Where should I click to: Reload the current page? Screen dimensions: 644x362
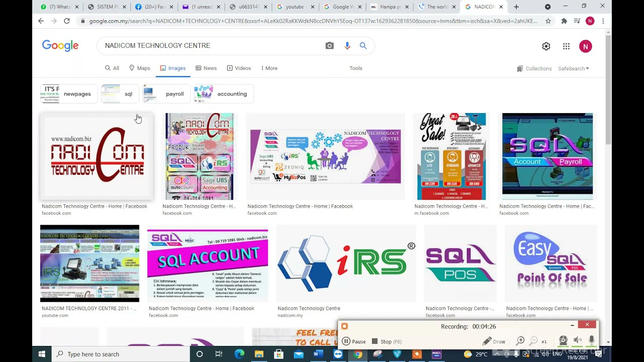[x=66, y=21]
